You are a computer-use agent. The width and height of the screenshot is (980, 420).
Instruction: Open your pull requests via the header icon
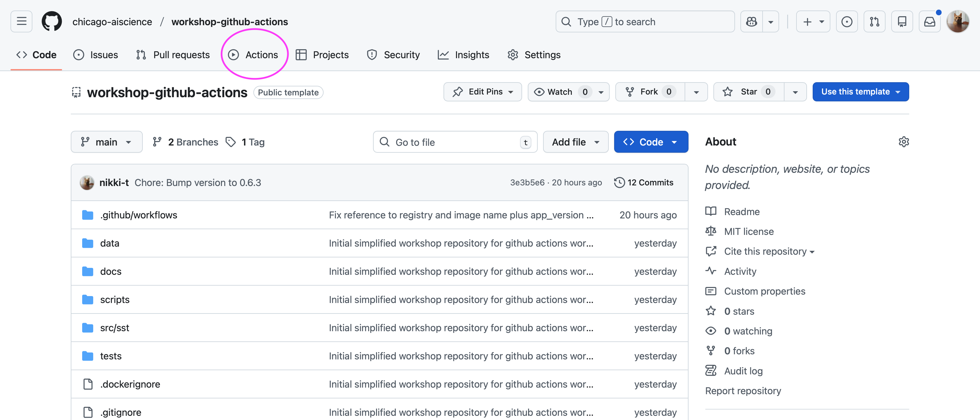point(874,21)
